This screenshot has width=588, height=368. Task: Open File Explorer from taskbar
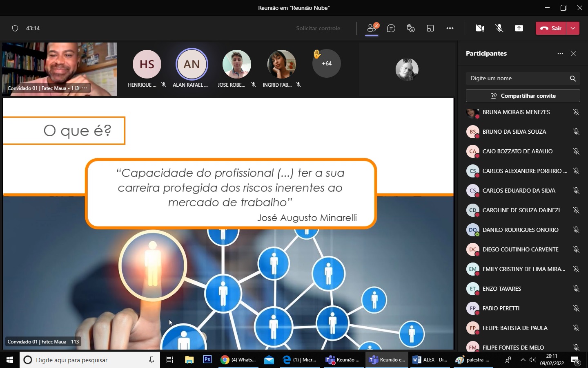click(x=189, y=360)
